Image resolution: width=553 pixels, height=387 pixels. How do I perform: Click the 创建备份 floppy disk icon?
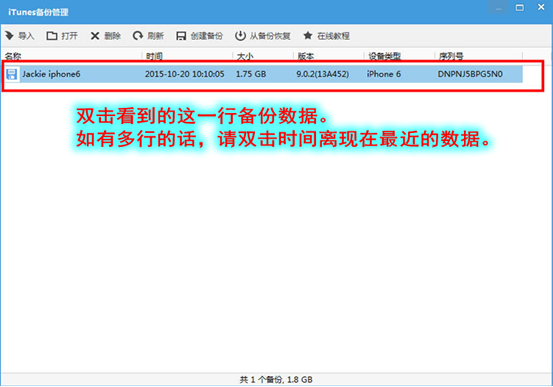[x=181, y=36]
